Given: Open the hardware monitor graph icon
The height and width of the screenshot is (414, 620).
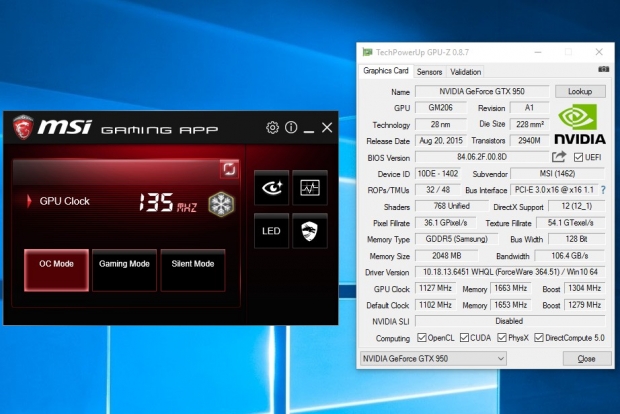Looking at the screenshot, I should [x=310, y=187].
